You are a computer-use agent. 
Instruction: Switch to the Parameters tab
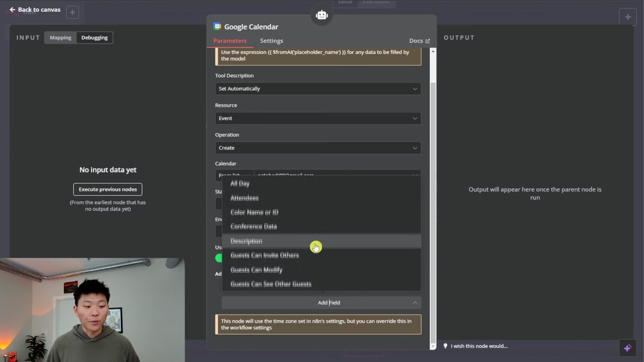pyautogui.click(x=230, y=41)
